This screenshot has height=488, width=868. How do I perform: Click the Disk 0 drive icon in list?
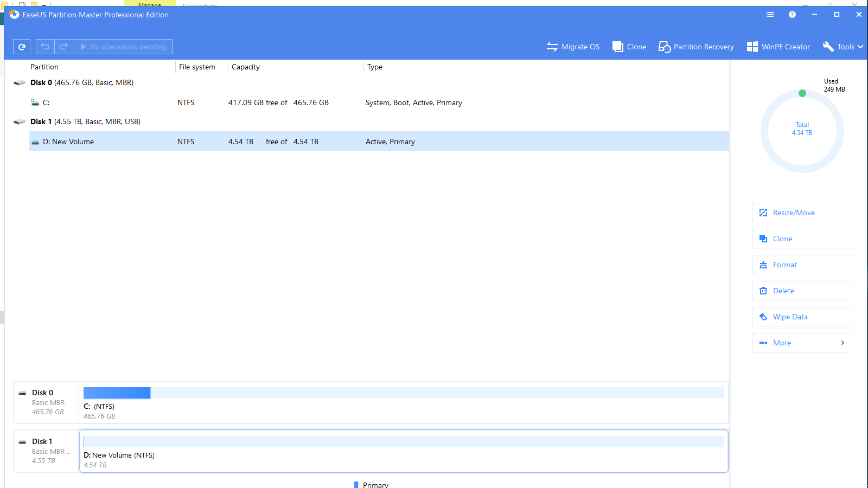20,82
